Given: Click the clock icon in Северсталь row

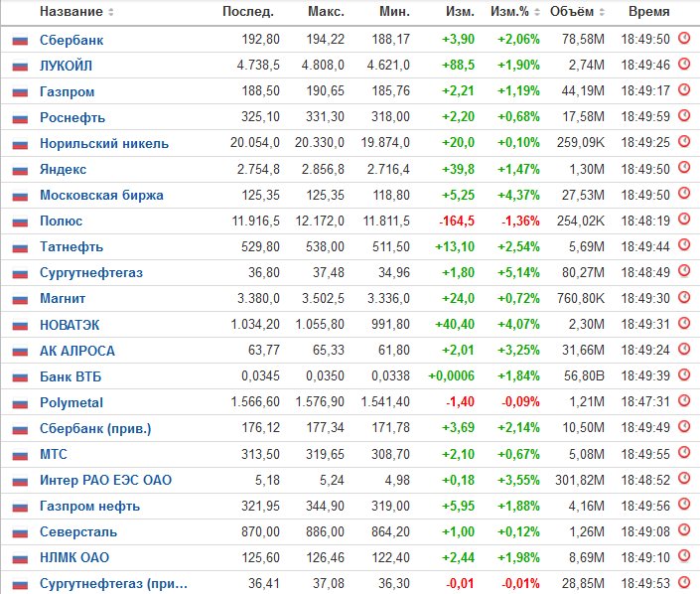Looking at the screenshot, I should [684, 529].
